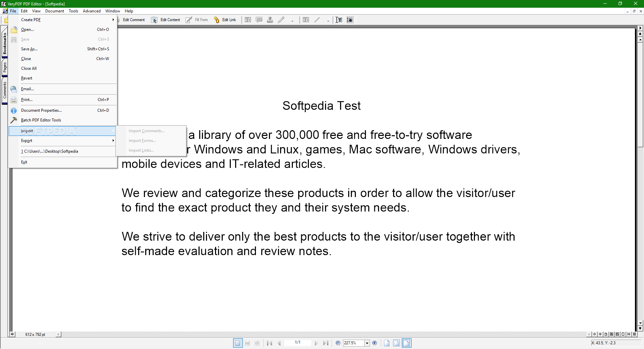Select the text selection cursor tool

[339, 20]
